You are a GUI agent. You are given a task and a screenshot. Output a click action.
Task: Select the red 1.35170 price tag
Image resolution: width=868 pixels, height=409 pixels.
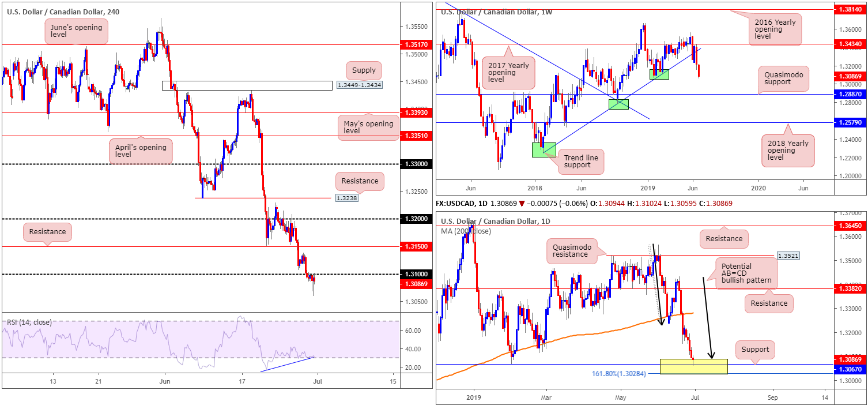(415, 43)
